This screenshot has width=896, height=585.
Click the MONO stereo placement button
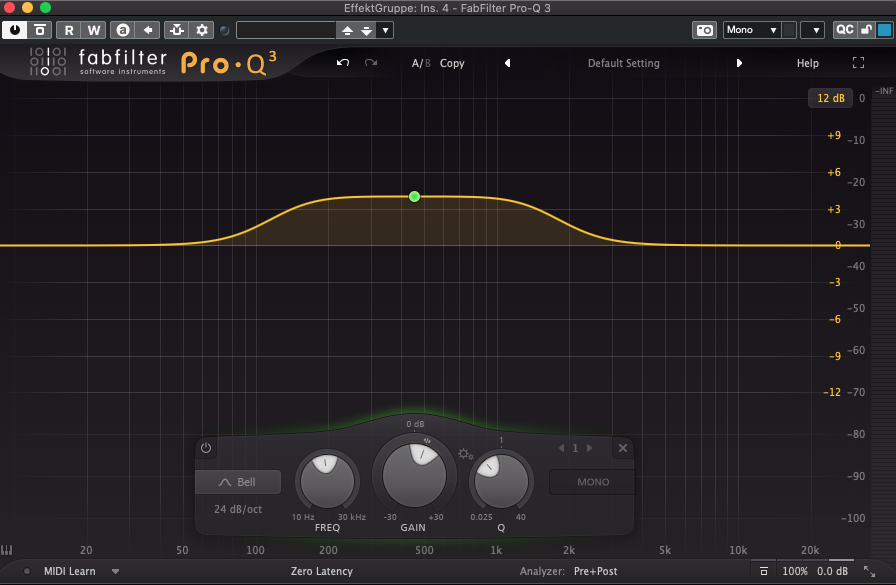pos(593,482)
